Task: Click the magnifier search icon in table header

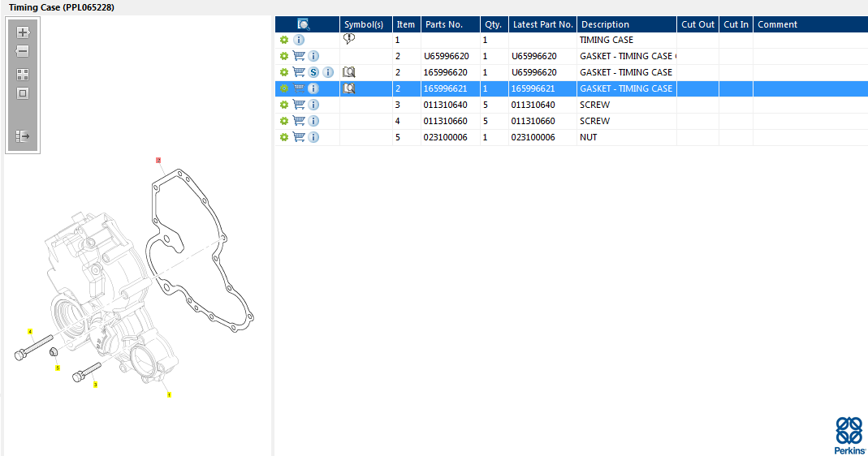Action: point(304,24)
